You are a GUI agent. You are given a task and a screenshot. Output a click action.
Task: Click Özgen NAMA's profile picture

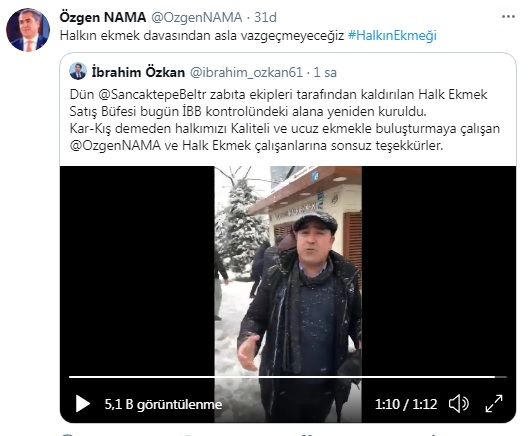point(28,30)
